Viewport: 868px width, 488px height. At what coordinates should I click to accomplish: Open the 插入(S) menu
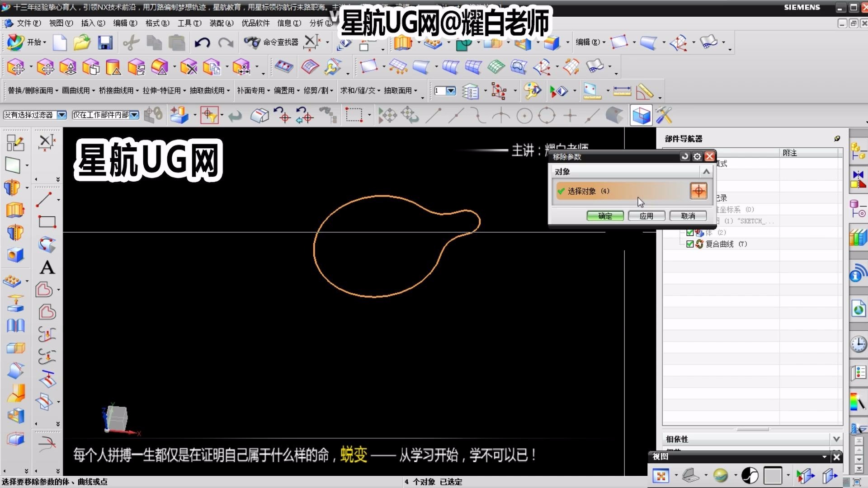point(93,23)
